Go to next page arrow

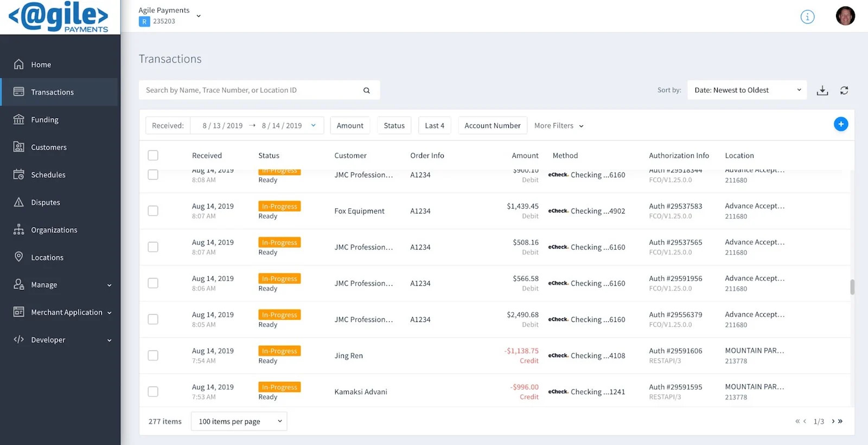pos(833,421)
